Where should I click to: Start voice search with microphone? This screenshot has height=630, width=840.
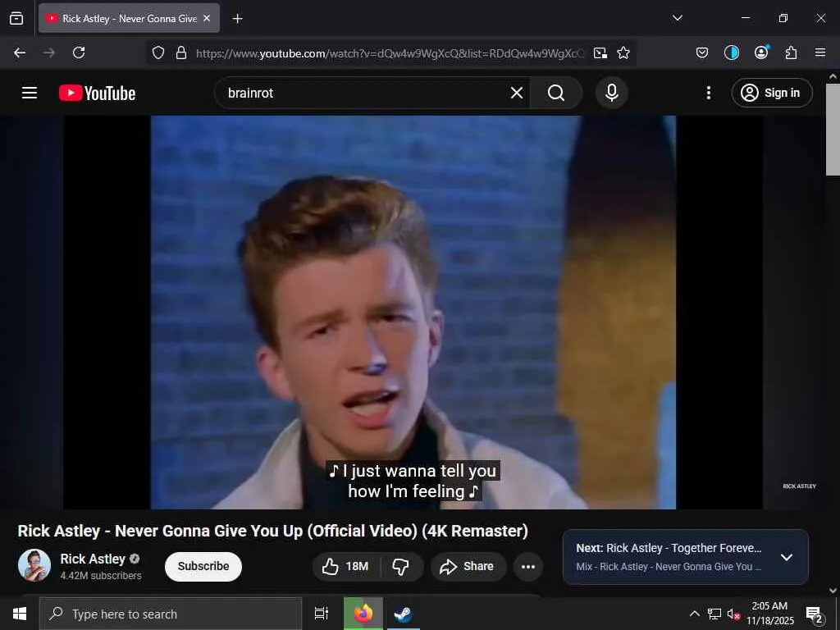(612, 94)
